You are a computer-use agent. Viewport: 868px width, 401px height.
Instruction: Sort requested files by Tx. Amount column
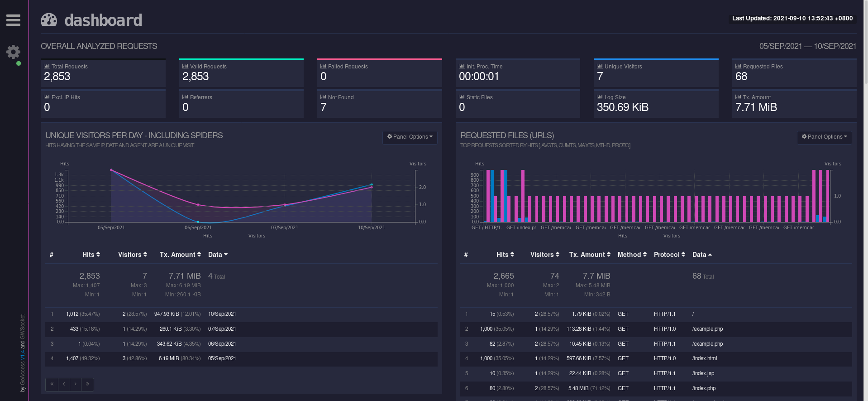pos(590,255)
